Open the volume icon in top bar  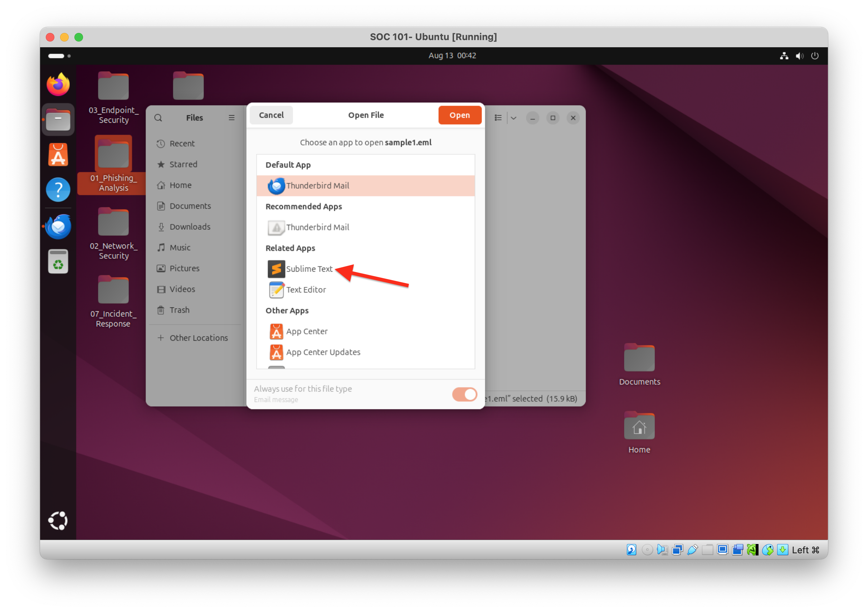800,55
